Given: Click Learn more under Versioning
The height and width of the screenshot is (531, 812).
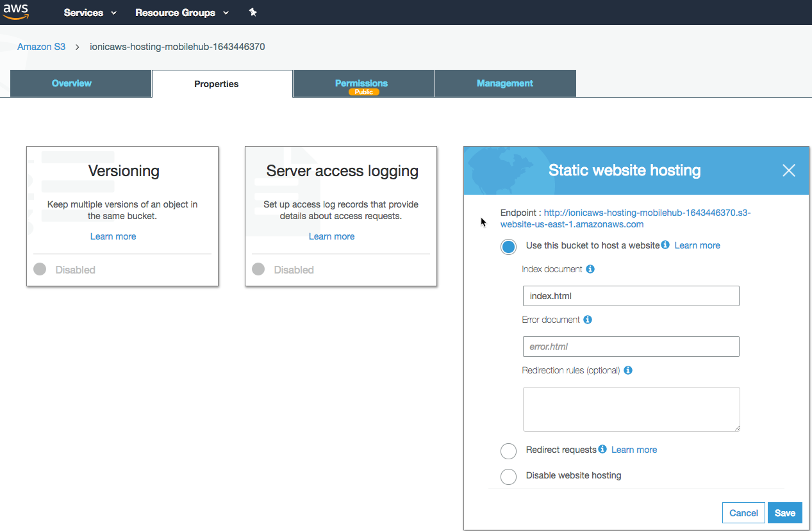Looking at the screenshot, I should coord(113,236).
